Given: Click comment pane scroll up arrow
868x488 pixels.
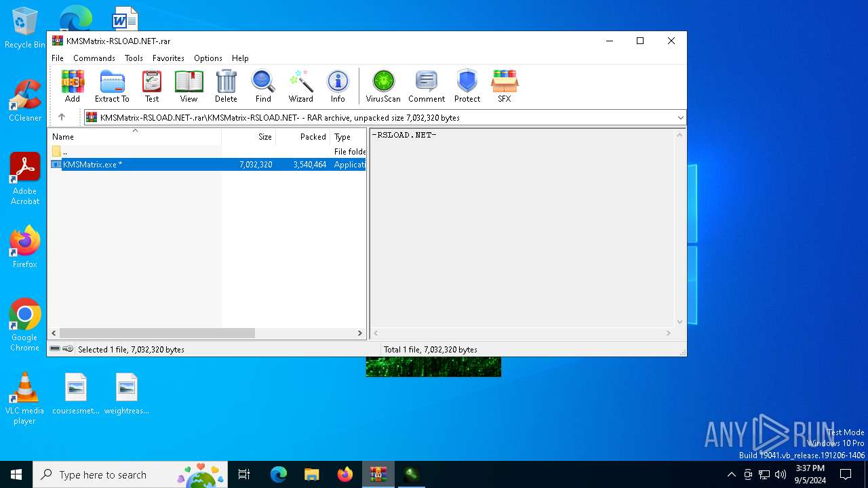Looking at the screenshot, I should click(x=680, y=135).
